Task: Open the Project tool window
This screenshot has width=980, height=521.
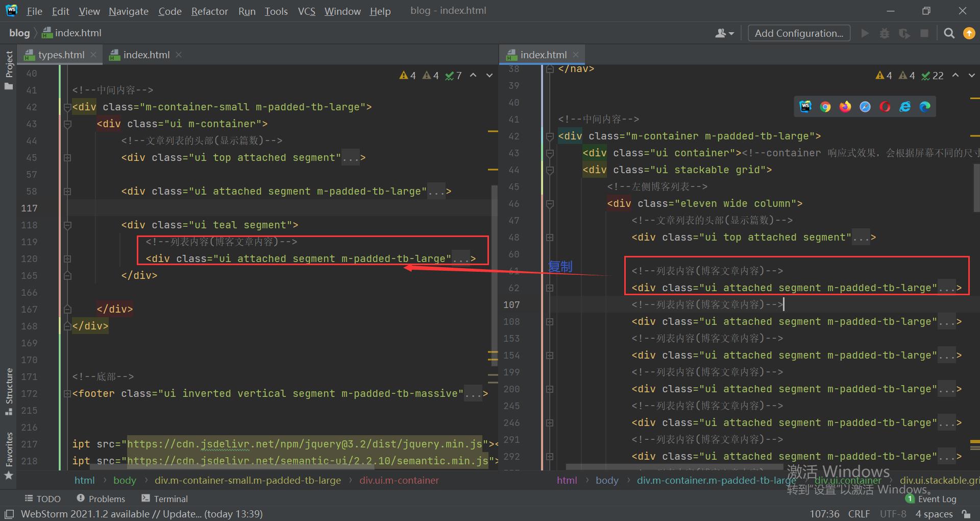Action: [x=9, y=70]
